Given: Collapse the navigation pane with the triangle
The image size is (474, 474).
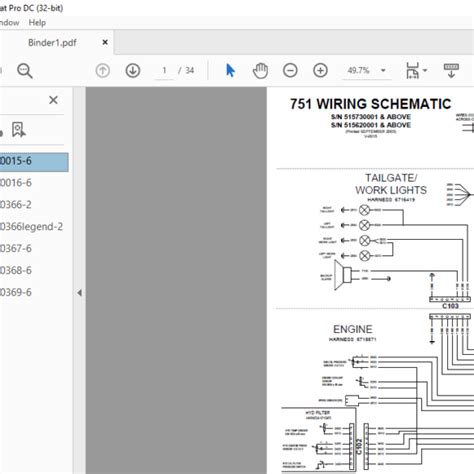Looking at the screenshot, I should point(79,293).
